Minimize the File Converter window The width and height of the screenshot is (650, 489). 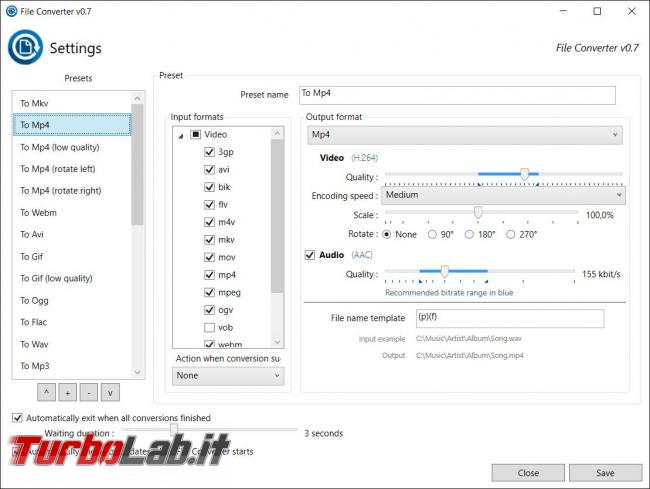click(563, 11)
